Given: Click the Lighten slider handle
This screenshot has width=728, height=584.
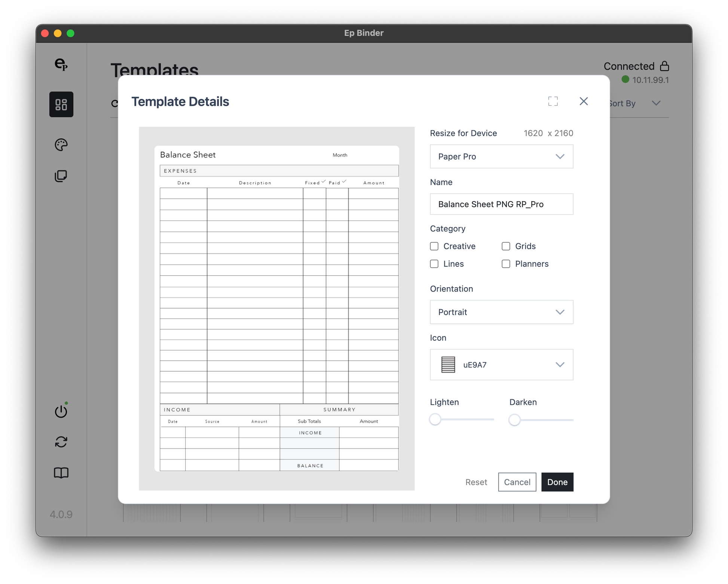Looking at the screenshot, I should pos(435,419).
